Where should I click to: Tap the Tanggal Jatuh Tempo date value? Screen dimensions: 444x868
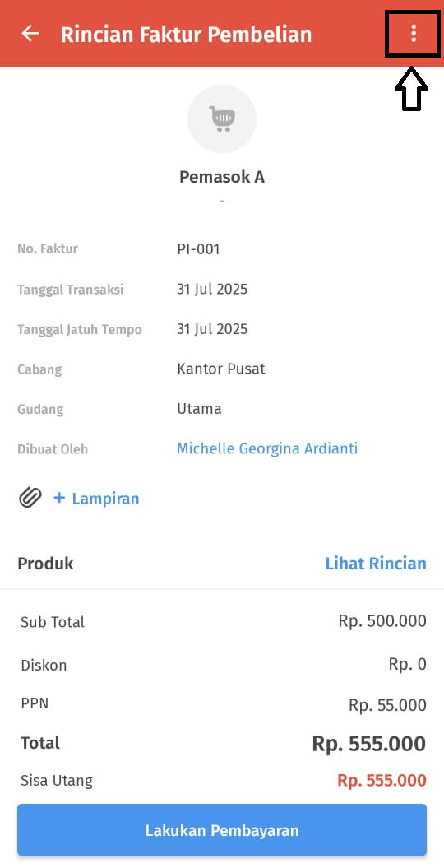(x=212, y=329)
